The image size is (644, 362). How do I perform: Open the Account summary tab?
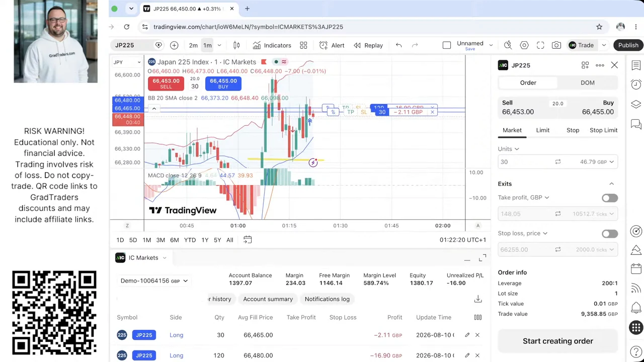[268, 299]
